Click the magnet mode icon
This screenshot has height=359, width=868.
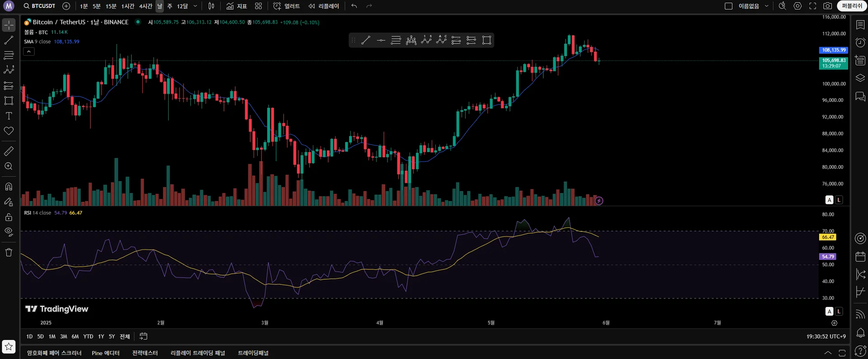[x=9, y=187]
